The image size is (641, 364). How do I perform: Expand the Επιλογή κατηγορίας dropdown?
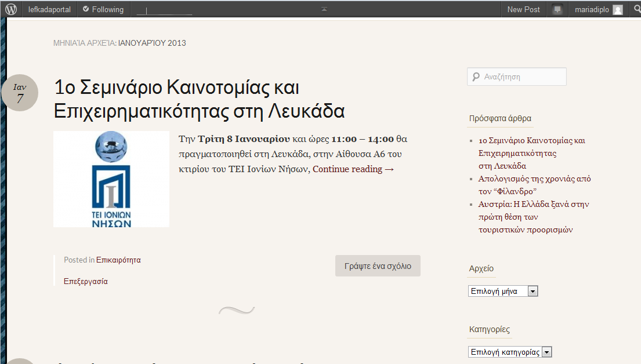(510, 352)
